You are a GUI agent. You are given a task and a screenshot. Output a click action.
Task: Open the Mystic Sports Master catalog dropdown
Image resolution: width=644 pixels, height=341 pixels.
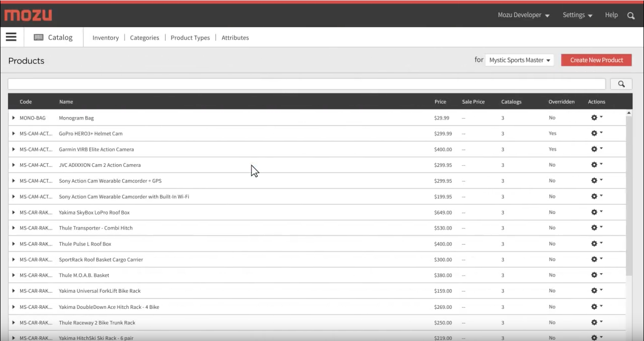click(x=519, y=60)
